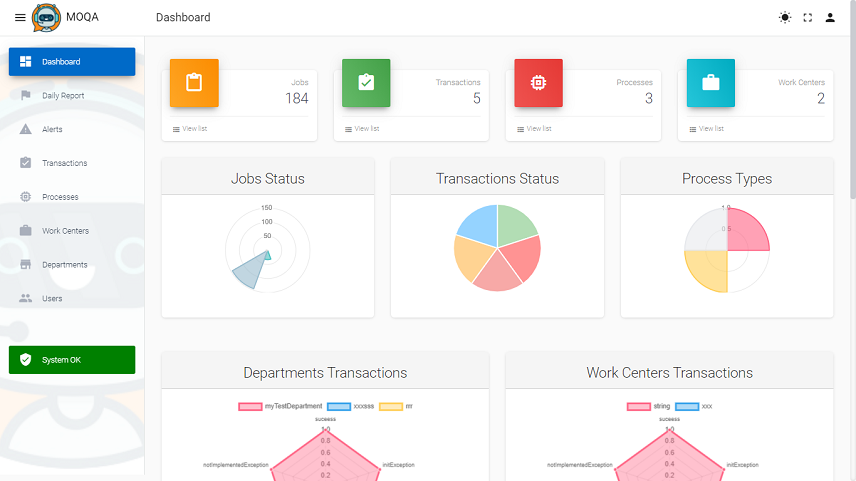Toggle xxxsss legend swatch

click(338, 407)
